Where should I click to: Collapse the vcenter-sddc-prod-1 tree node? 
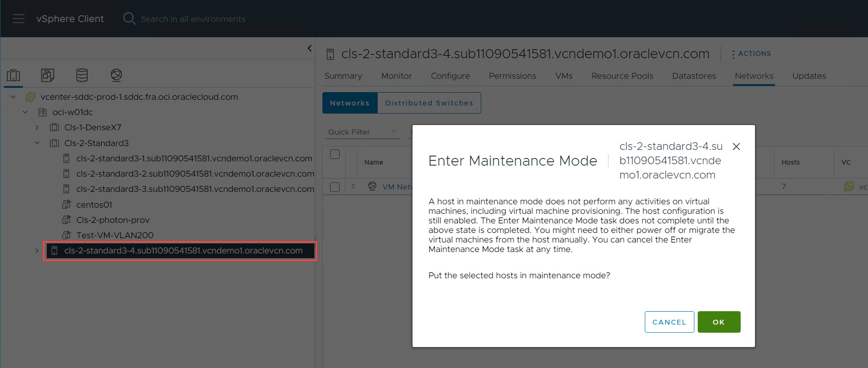coord(13,97)
